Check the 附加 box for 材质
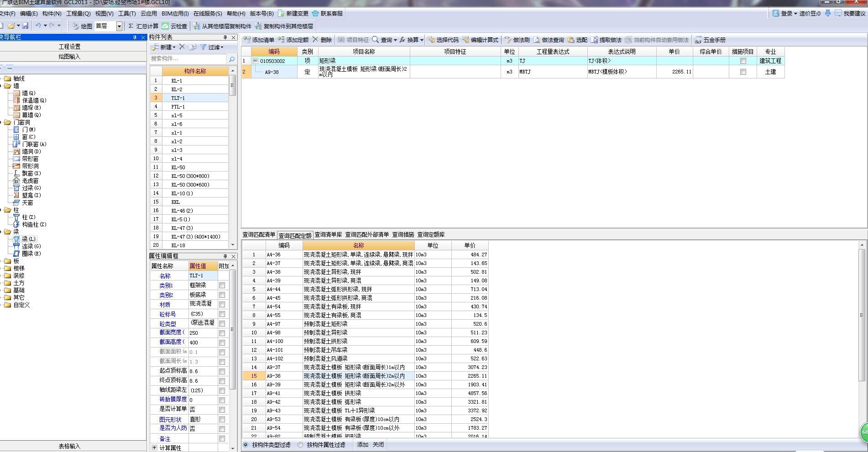 tap(222, 304)
